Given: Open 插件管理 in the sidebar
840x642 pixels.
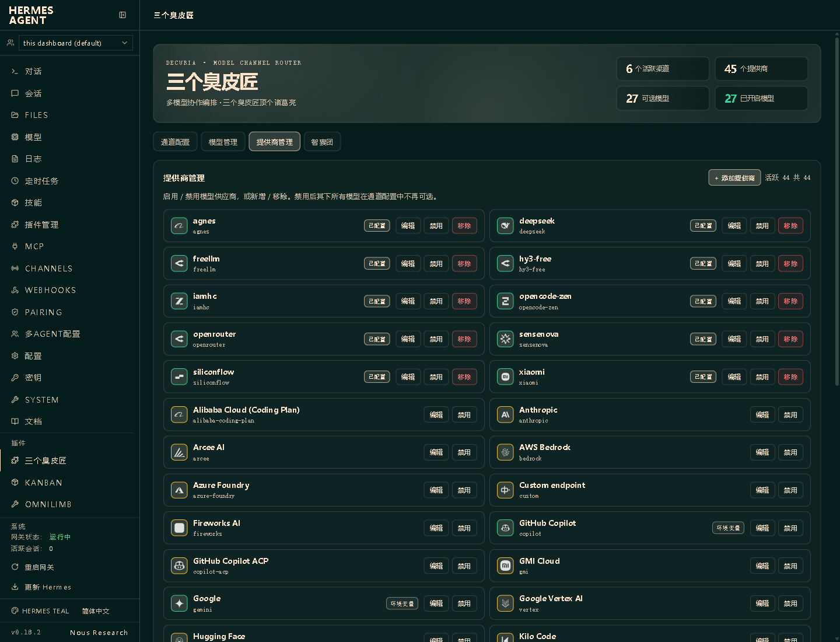Looking at the screenshot, I should click(x=70, y=225).
